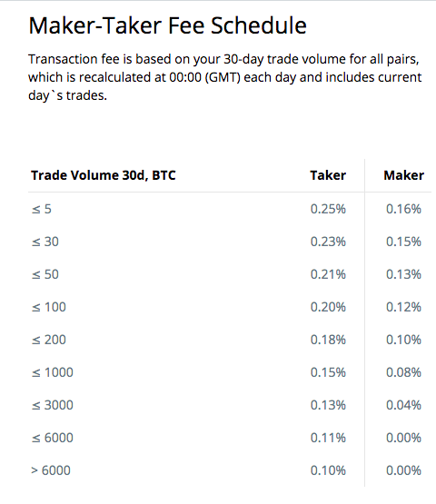
Task: Click the > 6000 volume row
Action: click(x=230, y=470)
